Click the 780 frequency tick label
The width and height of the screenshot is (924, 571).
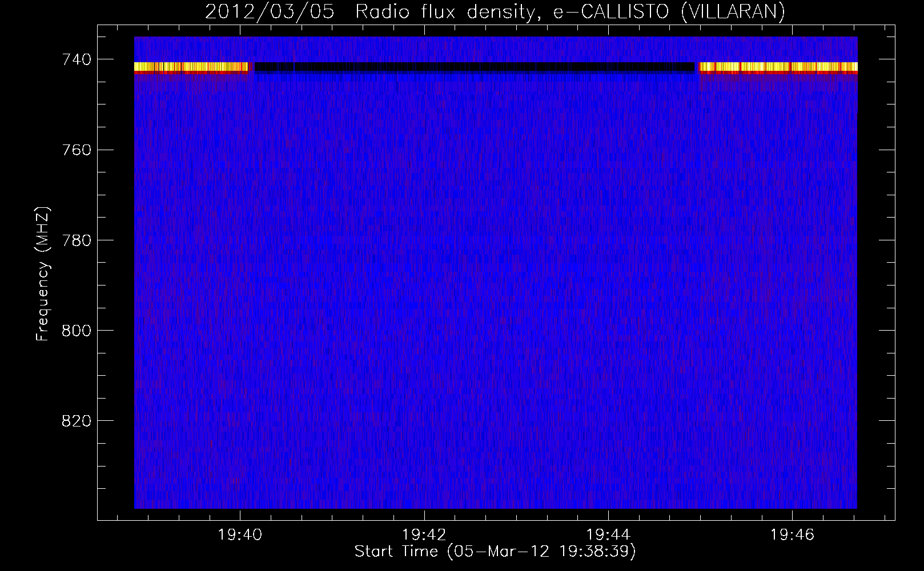click(x=77, y=240)
